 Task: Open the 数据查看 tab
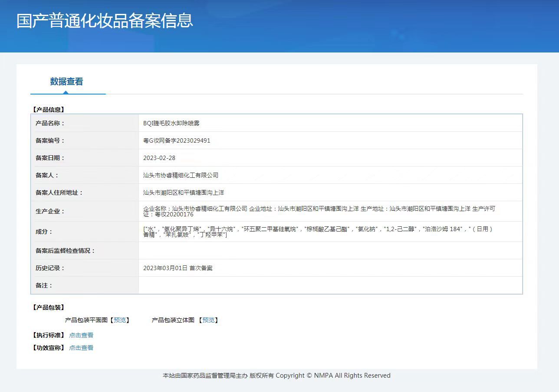pos(66,82)
